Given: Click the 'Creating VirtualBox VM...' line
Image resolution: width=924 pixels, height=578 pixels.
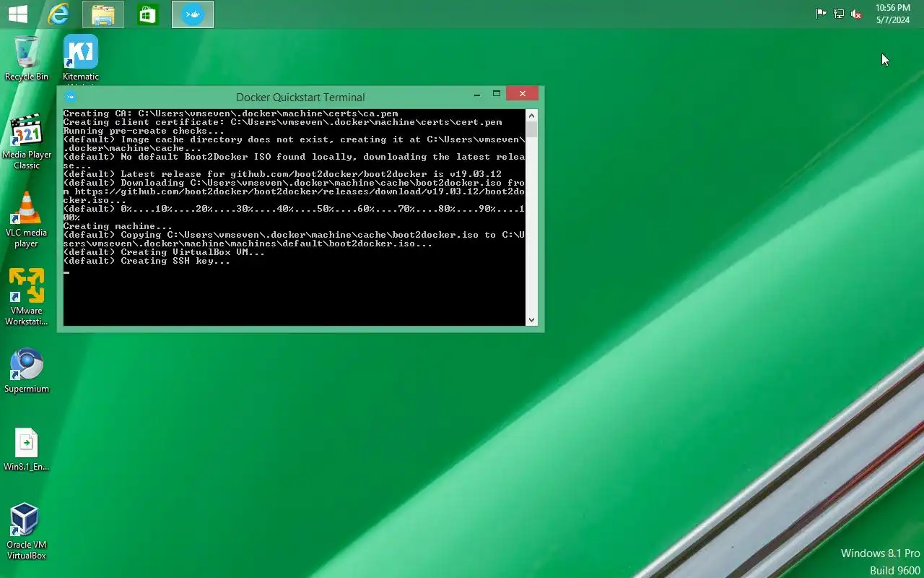Looking at the screenshot, I should point(164,252).
